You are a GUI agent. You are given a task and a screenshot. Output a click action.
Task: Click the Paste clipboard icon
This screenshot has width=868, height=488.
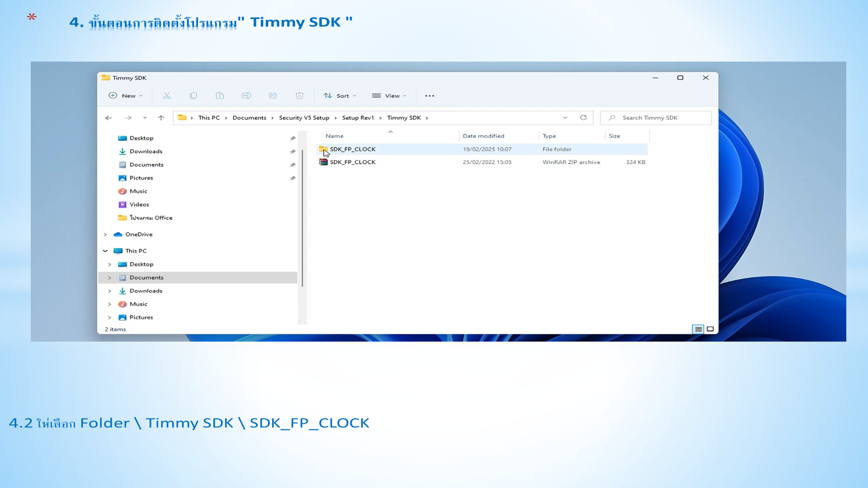click(x=220, y=96)
